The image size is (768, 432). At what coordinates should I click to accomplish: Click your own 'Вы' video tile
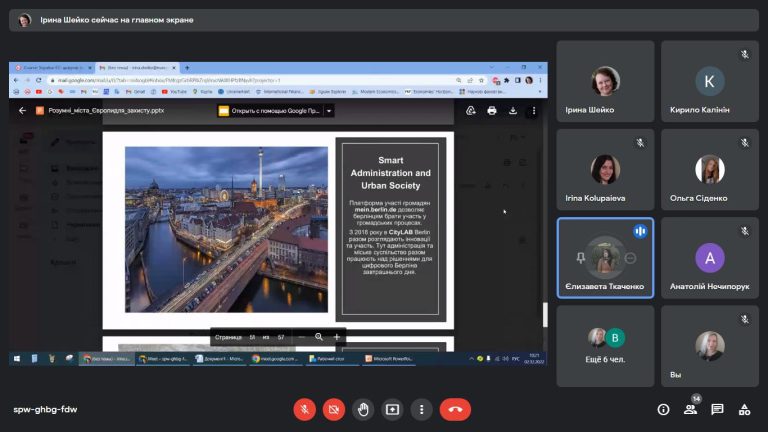pyautogui.click(x=710, y=346)
